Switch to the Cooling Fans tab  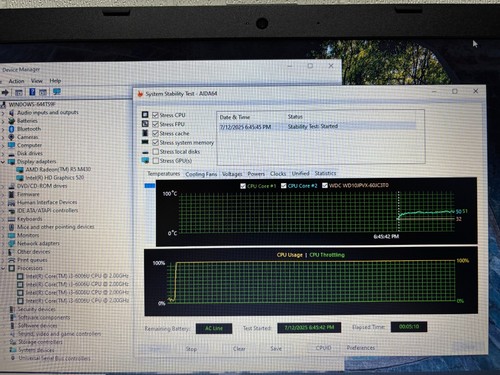click(201, 174)
